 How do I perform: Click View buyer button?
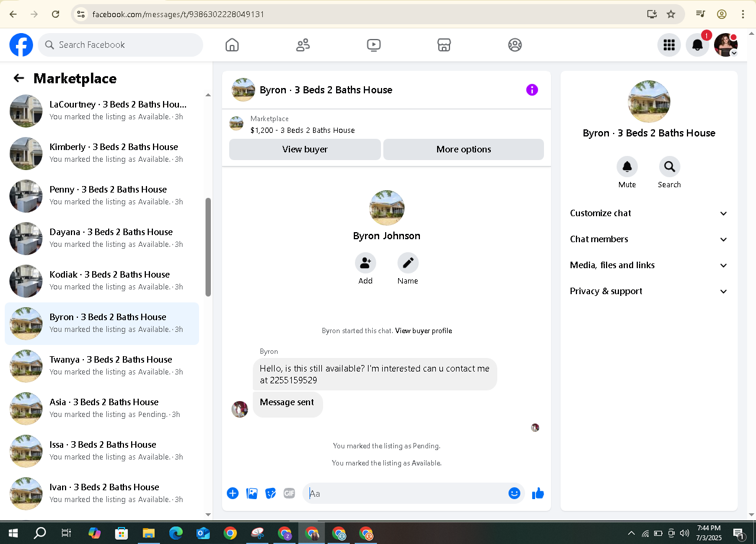pos(305,149)
